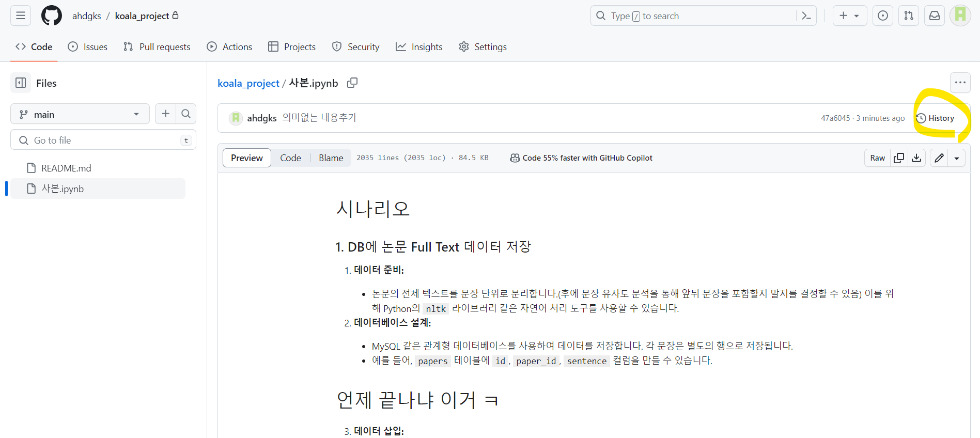The image size is (980, 438).
Task: Add a new file with the plus icon
Action: [x=165, y=114]
